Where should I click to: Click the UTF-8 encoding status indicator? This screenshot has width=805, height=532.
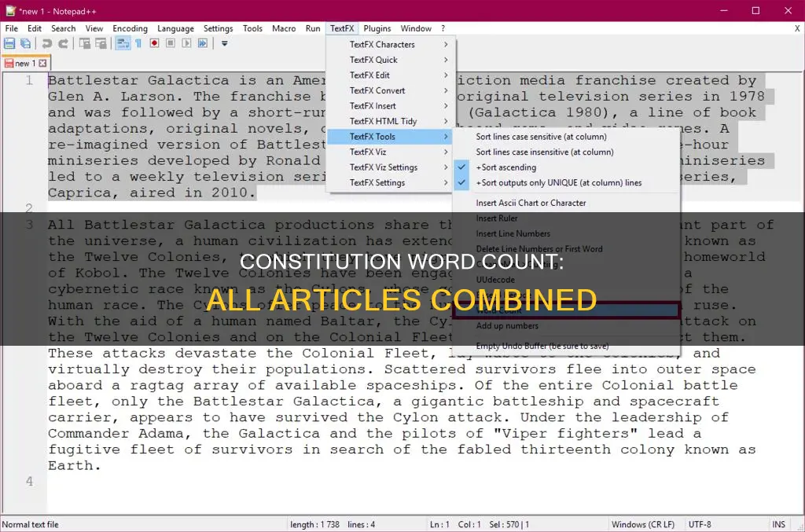pyautogui.click(x=699, y=523)
